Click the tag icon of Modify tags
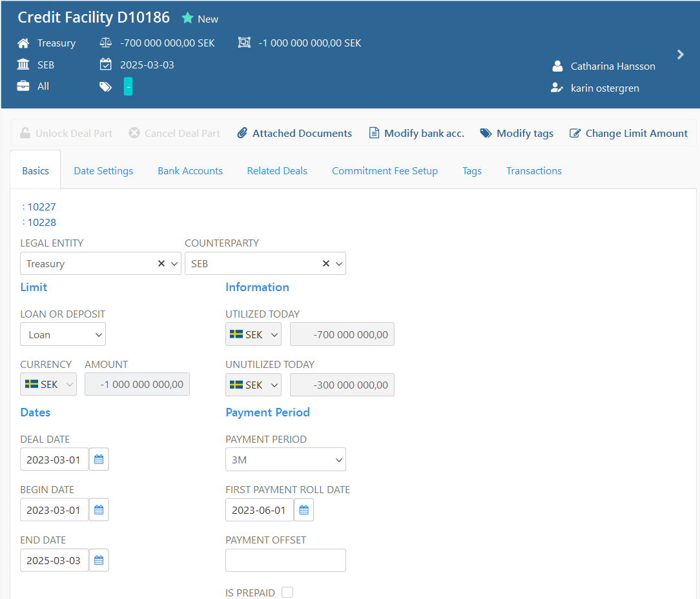Screen dimensions: 700x599 click(x=486, y=133)
